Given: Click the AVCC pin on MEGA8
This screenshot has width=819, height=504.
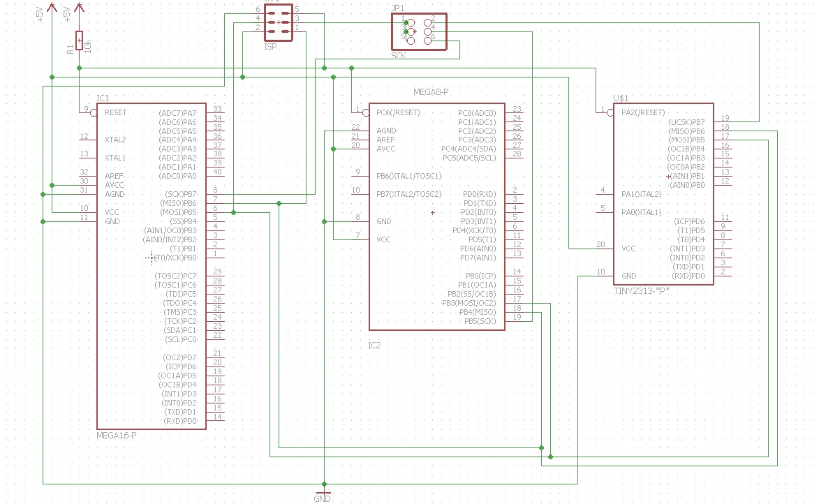Looking at the screenshot, I should point(386,149).
